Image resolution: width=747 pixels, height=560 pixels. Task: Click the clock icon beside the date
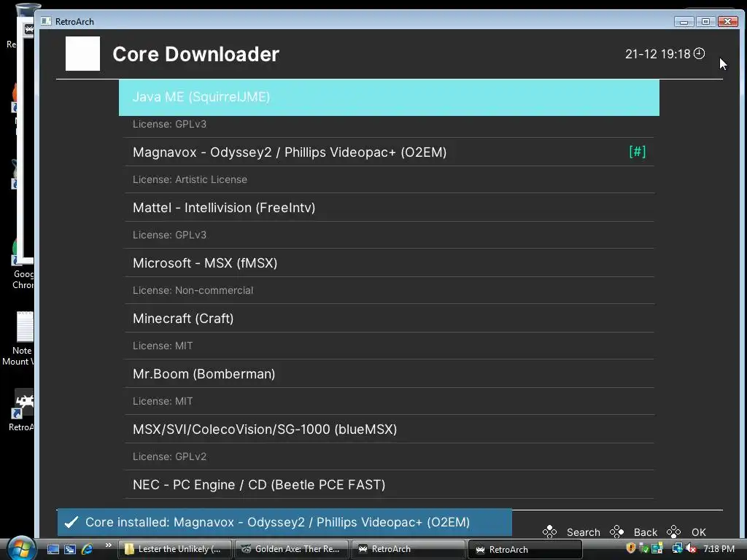click(699, 53)
